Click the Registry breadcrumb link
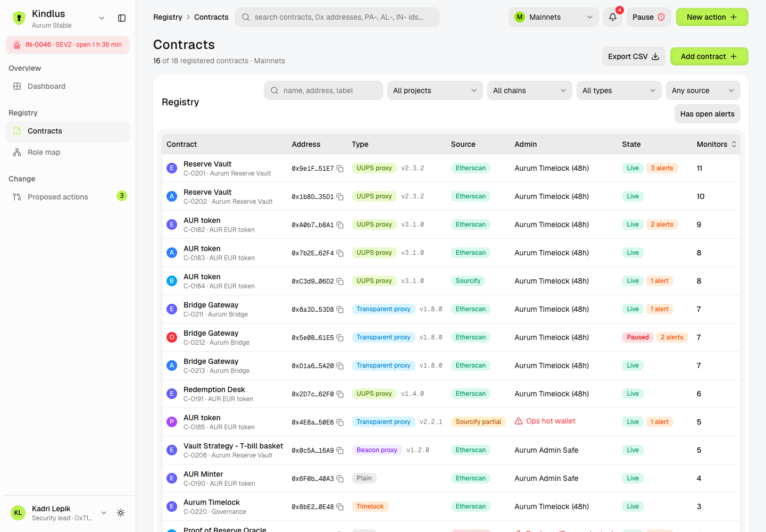The width and height of the screenshot is (766, 532). point(168,17)
